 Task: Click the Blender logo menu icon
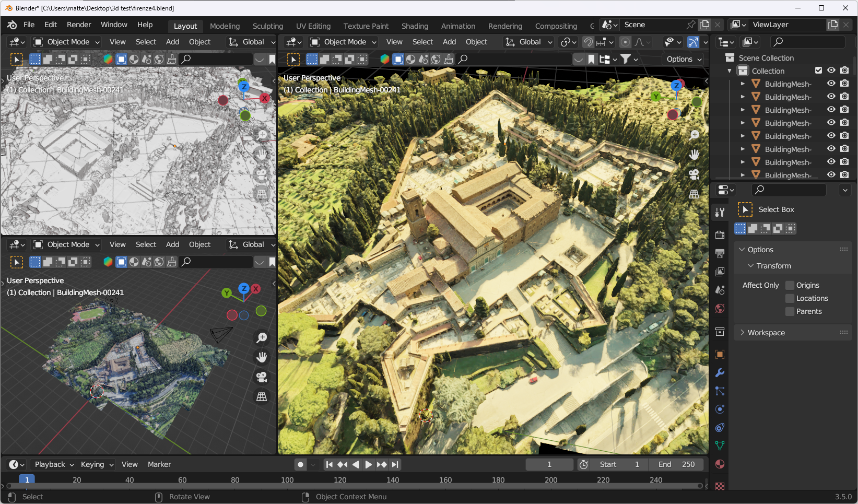[12, 25]
